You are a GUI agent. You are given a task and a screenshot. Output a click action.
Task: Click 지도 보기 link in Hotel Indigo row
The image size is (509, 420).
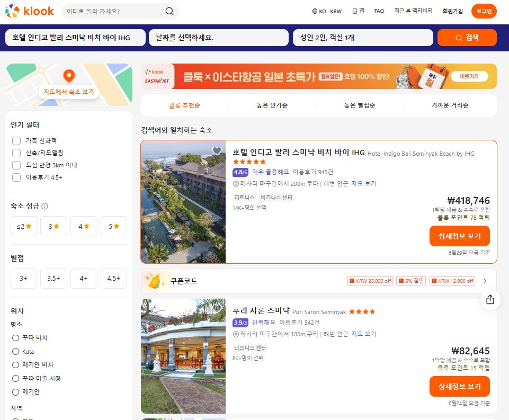363,183
